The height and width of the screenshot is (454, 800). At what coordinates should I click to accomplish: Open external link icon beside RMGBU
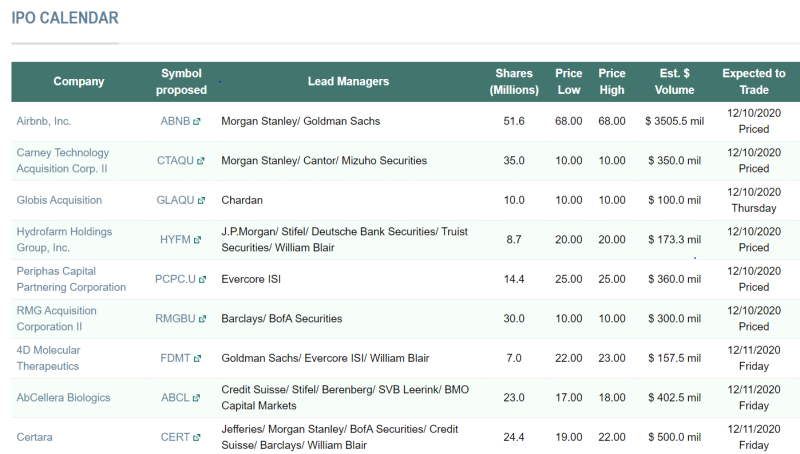coord(202,319)
